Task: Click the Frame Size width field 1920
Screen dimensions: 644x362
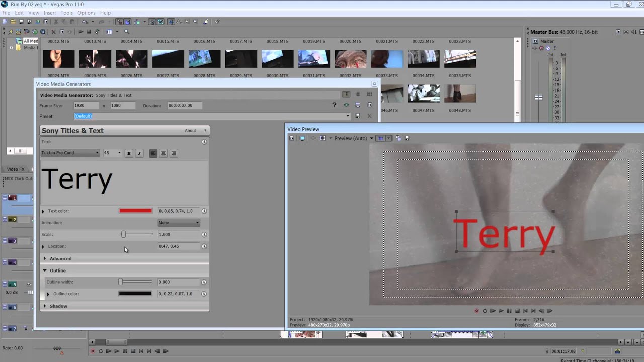Action: (86, 105)
